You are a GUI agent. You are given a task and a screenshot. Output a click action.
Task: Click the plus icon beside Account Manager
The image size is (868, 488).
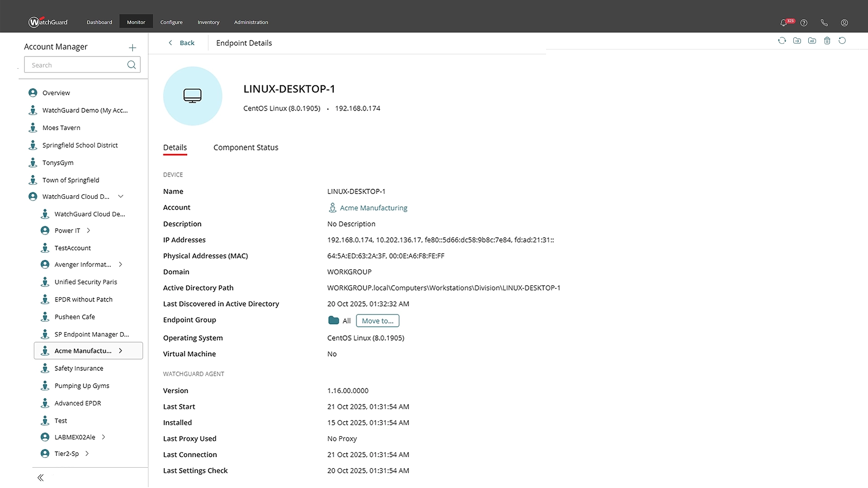(x=132, y=47)
